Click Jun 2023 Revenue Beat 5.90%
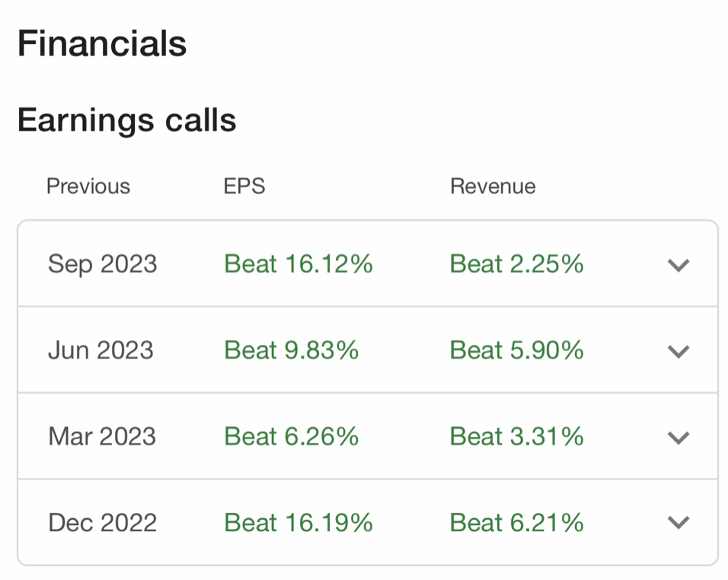The width and height of the screenshot is (728, 580). click(516, 350)
